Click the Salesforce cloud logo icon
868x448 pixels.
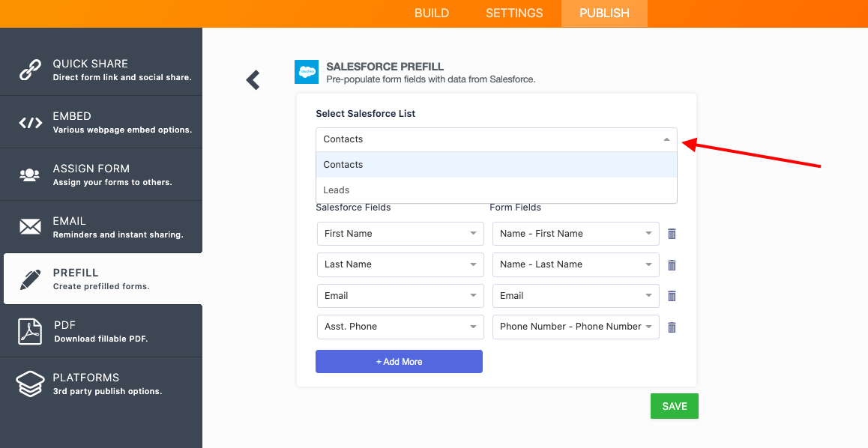pos(307,72)
